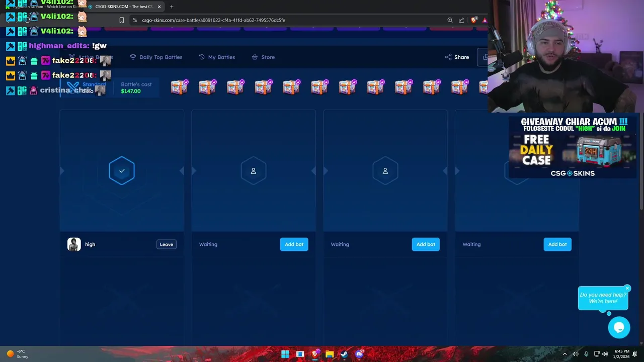Open Brave Rewards triangle icon

coord(485,20)
